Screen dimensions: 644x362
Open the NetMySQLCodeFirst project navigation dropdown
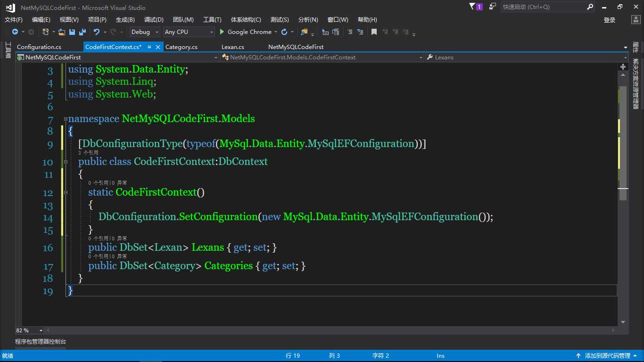(117, 57)
